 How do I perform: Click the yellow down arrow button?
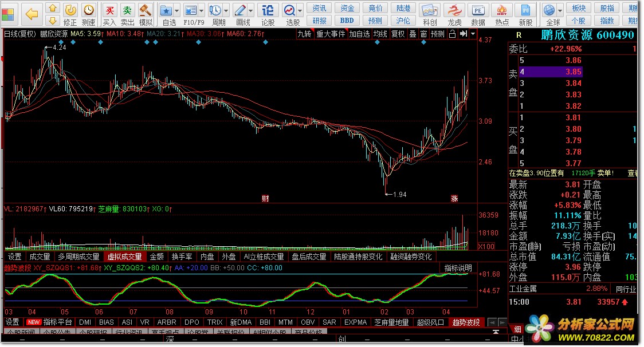52,20
